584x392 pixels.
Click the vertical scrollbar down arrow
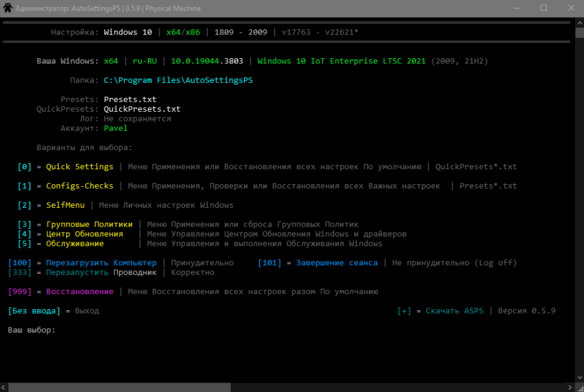click(579, 378)
